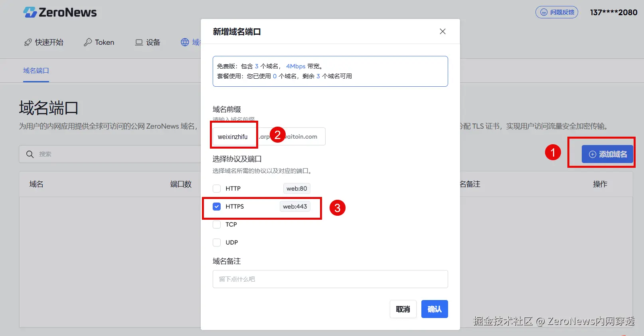Viewport: 644px width, 336px height.
Task: Click the globe icon in the navigation bar
Action: 185,42
